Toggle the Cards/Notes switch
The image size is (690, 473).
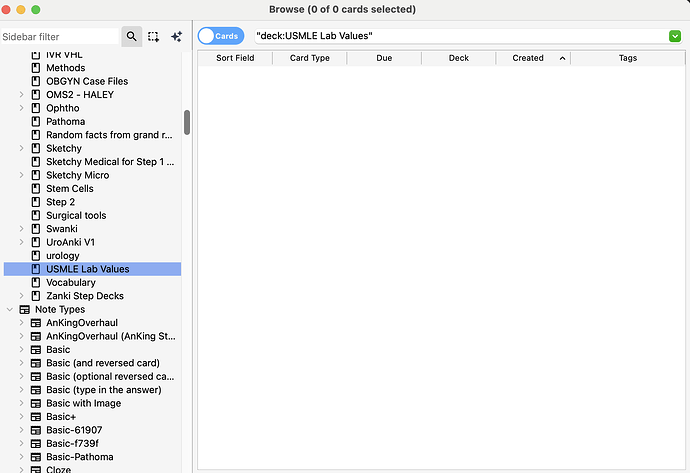221,36
